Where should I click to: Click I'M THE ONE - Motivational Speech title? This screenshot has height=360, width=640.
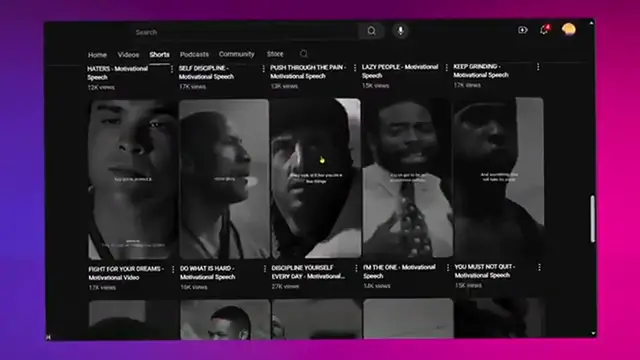point(399,271)
